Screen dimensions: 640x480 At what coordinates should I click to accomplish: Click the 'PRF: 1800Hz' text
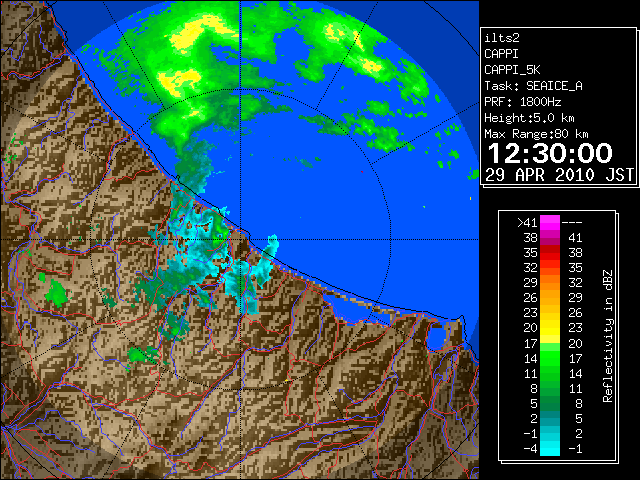coord(522,102)
